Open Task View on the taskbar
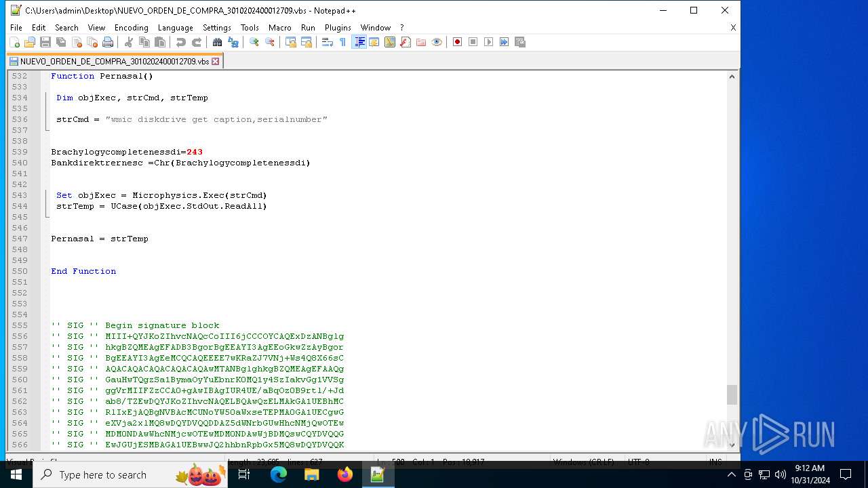The width and height of the screenshot is (868, 488). pyautogui.click(x=244, y=474)
